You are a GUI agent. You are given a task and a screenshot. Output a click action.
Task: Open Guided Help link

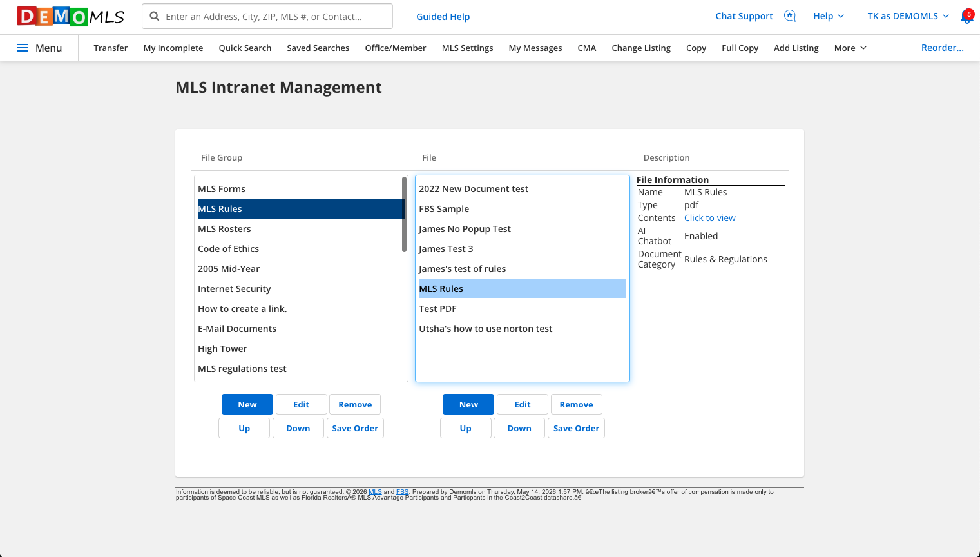(443, 17)
